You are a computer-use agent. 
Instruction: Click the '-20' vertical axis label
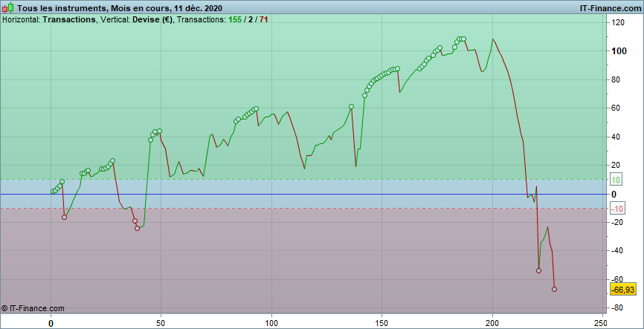617,223
